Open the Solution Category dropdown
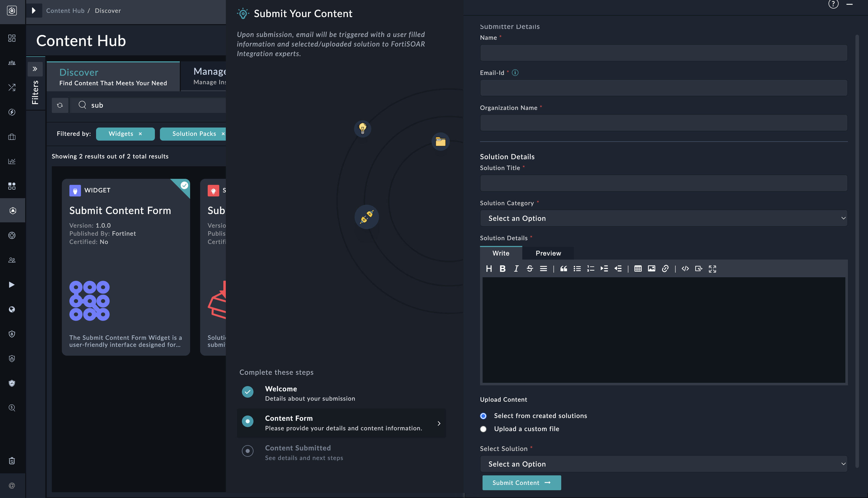This screenshot has height=498, width=868. point(663,218)
